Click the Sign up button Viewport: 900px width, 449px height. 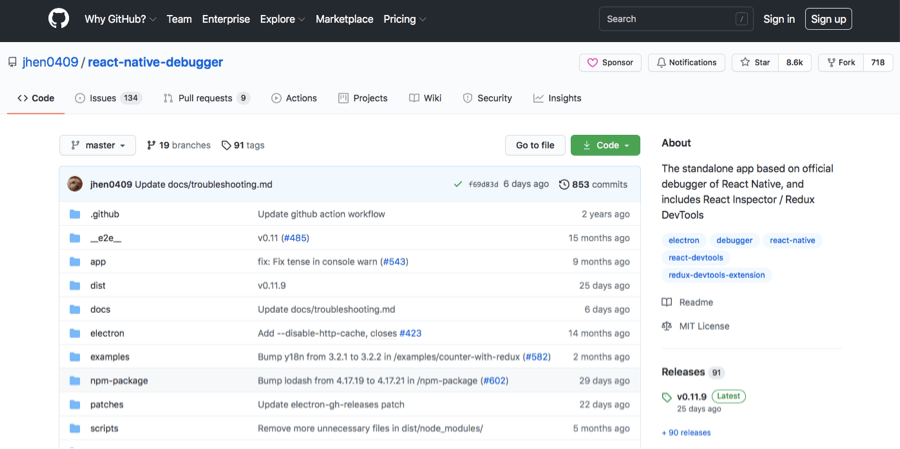pos(828,19)
